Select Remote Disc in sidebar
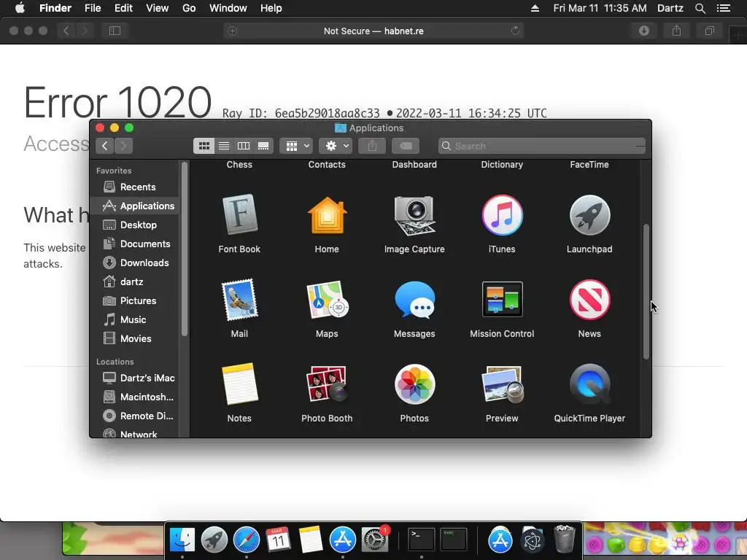This screenshot has width=747, height=560. coord(134,416)
